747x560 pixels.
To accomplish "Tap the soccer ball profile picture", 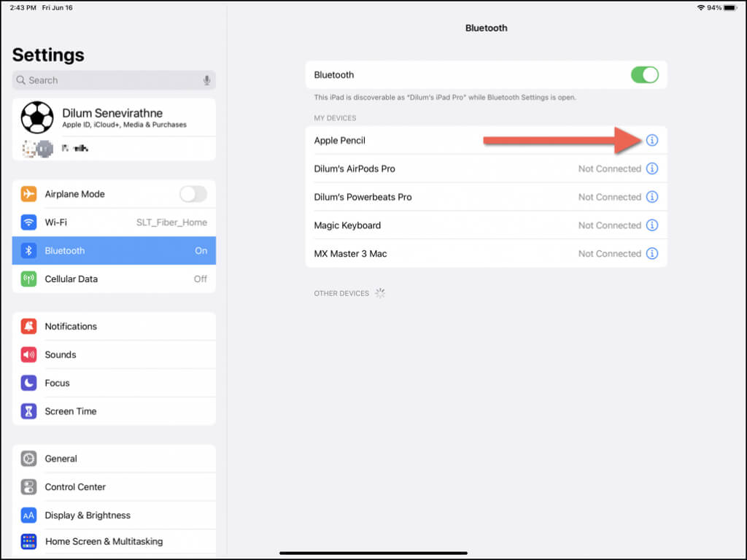I will [37, 117].
